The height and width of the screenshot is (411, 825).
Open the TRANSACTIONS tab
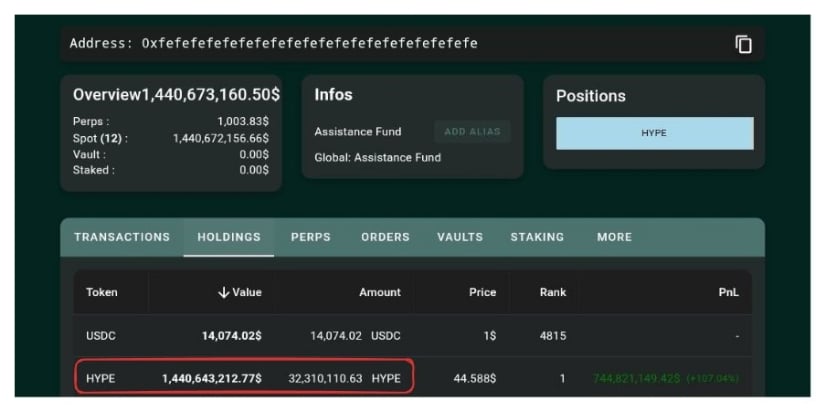point(122,237)
